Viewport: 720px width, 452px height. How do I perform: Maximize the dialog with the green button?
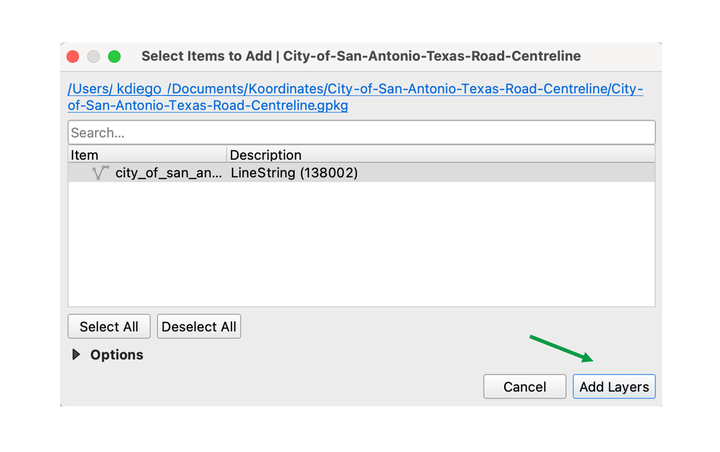click(114, 56)
